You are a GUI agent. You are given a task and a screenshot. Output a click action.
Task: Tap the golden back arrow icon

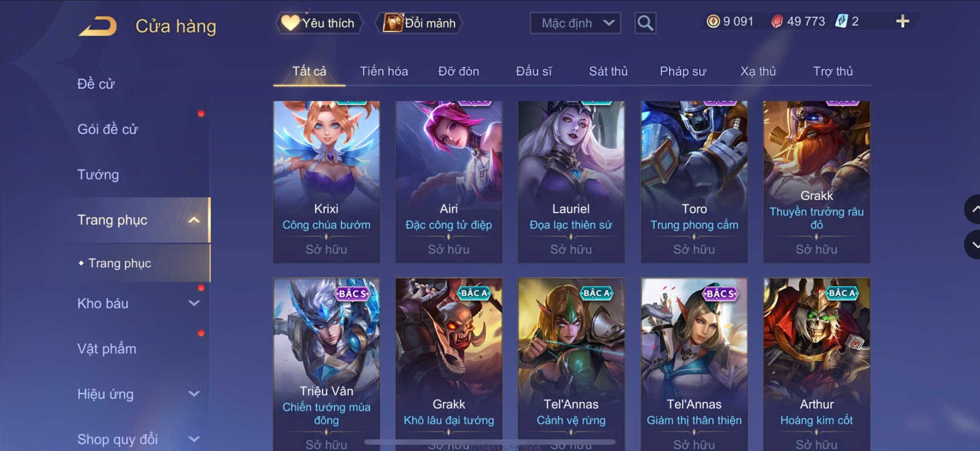point(97,26)
